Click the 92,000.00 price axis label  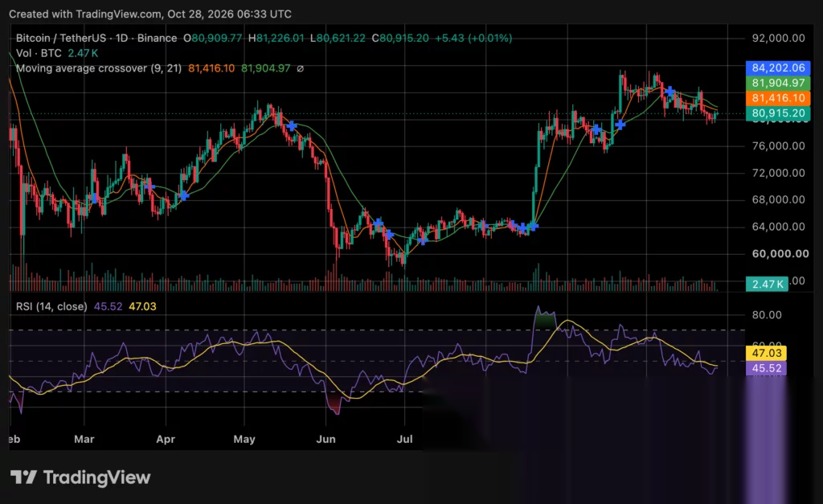click(x=778, y=38)
